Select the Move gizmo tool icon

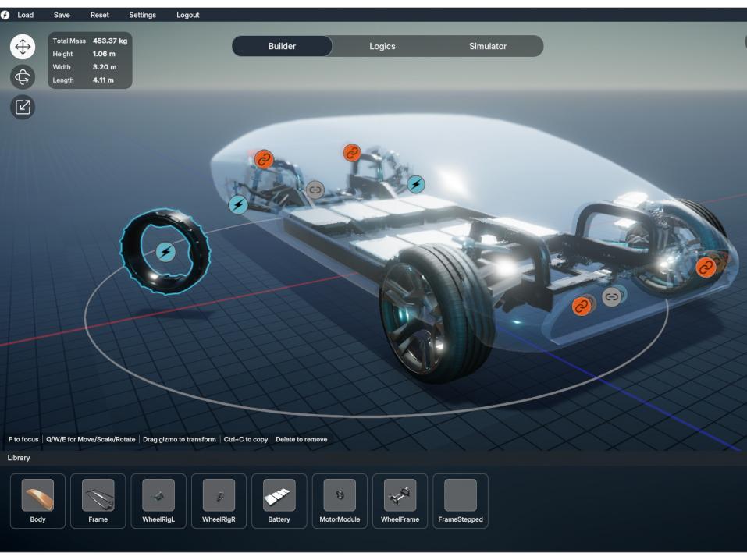[23, 47]
